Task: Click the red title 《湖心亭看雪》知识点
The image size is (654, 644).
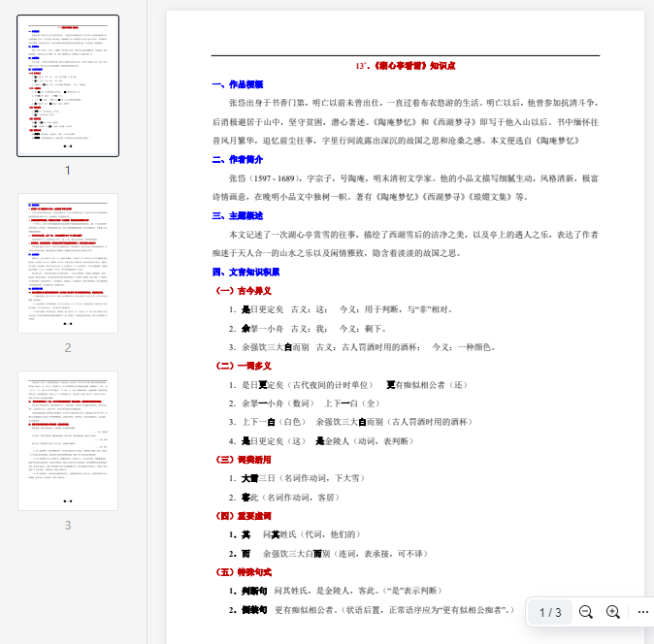Action: pos(406,66)
